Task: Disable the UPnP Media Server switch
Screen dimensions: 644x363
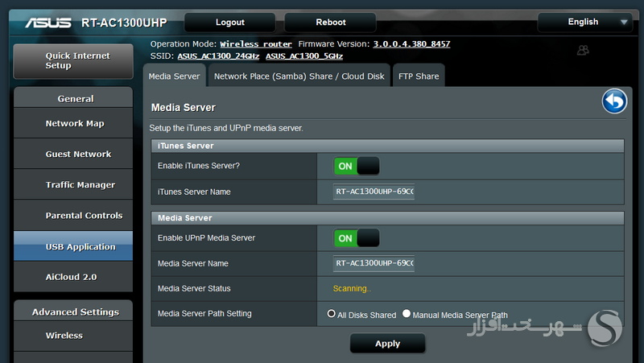Action: pyautogui.click(x=357, y=238)
